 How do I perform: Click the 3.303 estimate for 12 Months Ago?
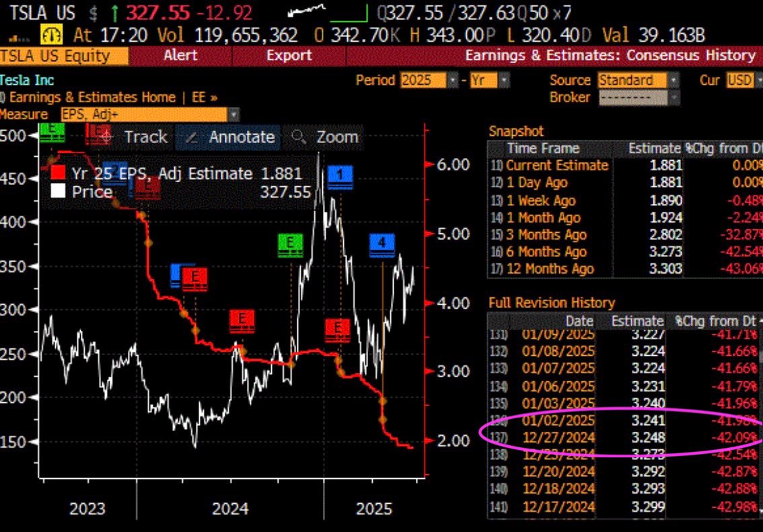tap(665, 268)
